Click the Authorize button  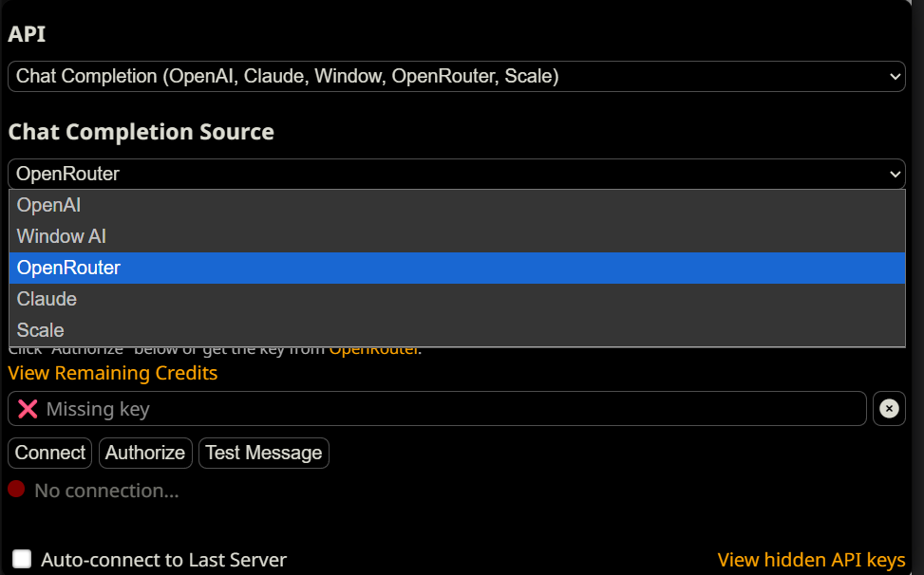click(x=145, y=454)
